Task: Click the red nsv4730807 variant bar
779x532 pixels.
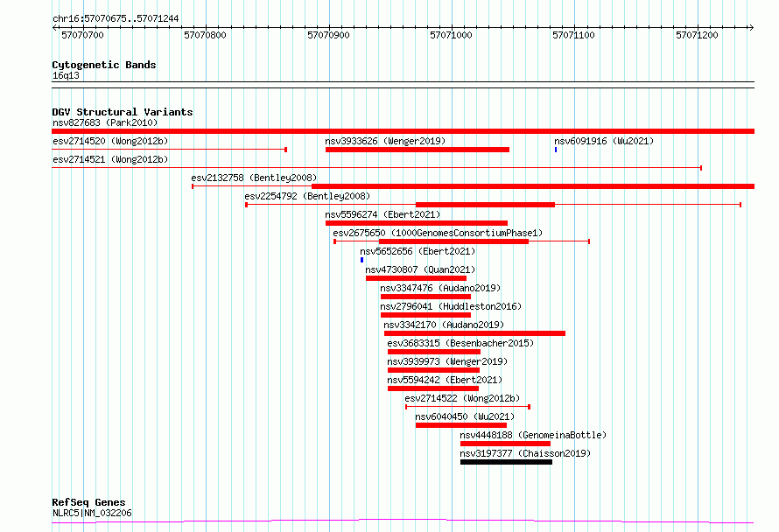Action: click(x=417, y=278)
